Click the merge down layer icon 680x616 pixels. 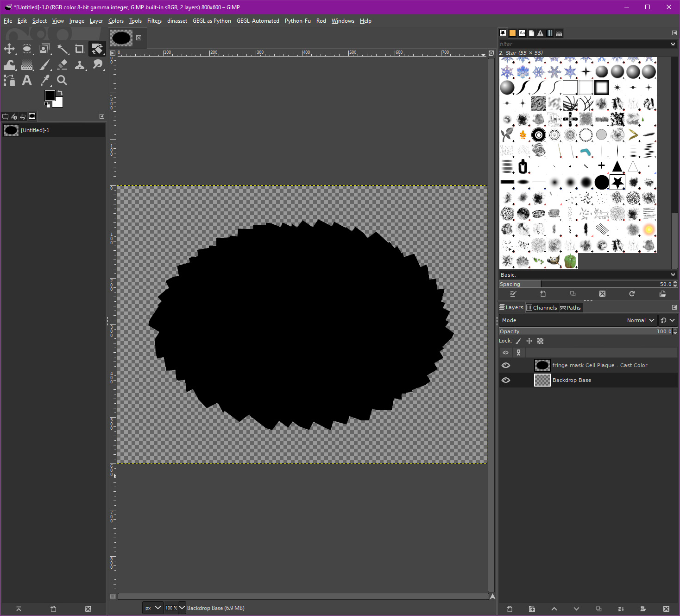621,609
